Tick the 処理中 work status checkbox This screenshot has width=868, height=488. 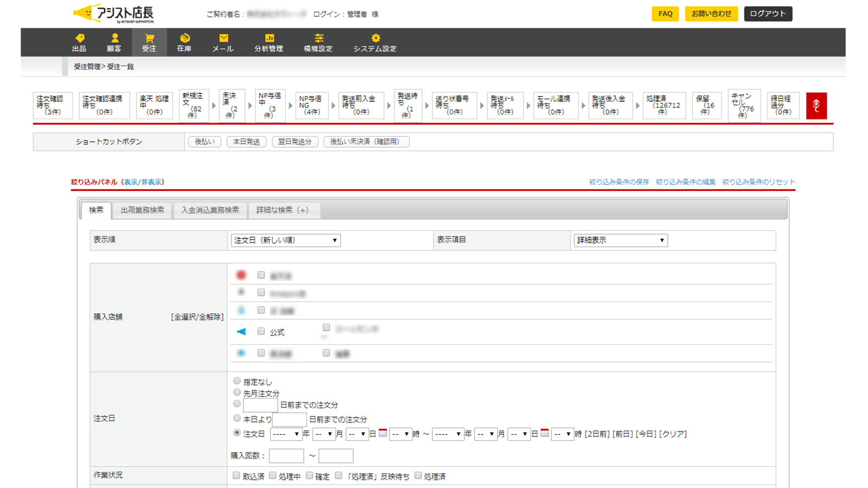(x=273, y=476)
